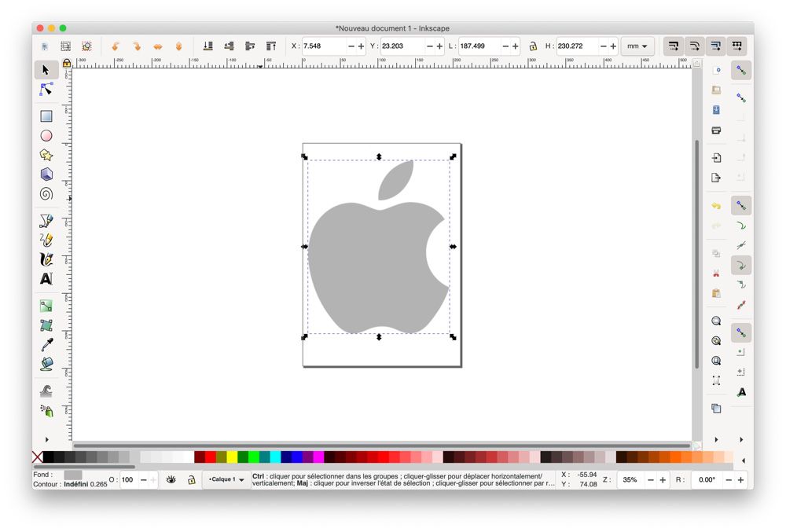Toggle move gradients with objects
The height and width of the screenshot is (532, 786).
tap(715, 46)
